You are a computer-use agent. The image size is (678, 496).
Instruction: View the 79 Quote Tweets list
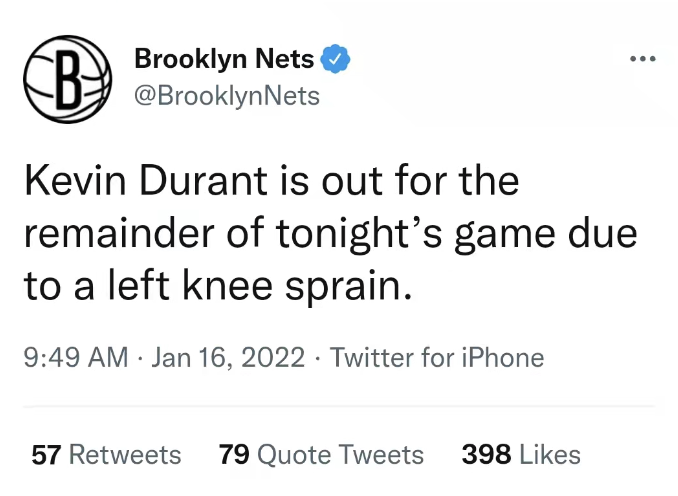pos(321,455)
